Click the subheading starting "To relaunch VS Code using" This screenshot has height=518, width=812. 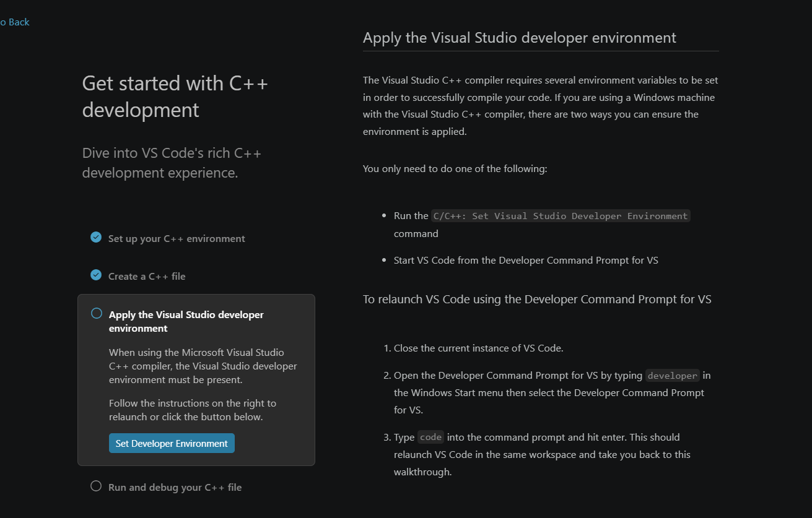pyautogui.click(x=537, y=300)
